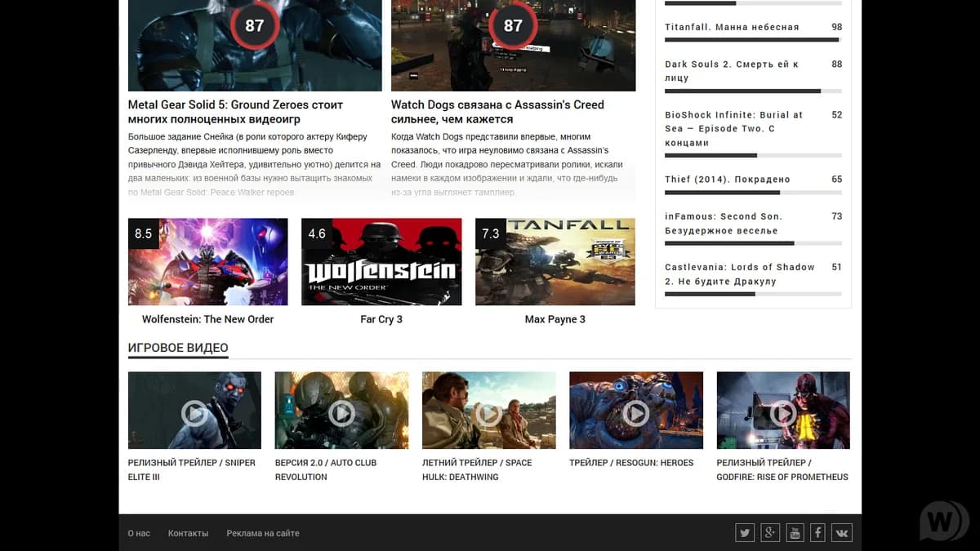Open 'Реклама на сайте' footer link

(x=263, y=533)
